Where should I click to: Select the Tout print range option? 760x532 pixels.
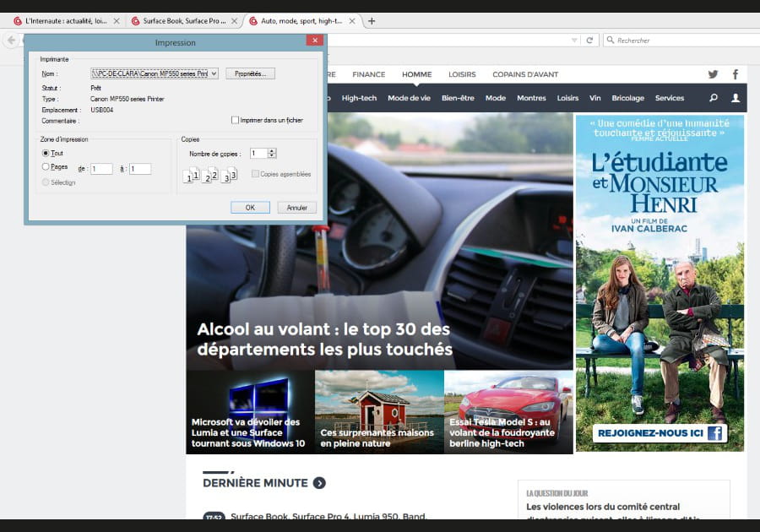click(x=46, y=153)
